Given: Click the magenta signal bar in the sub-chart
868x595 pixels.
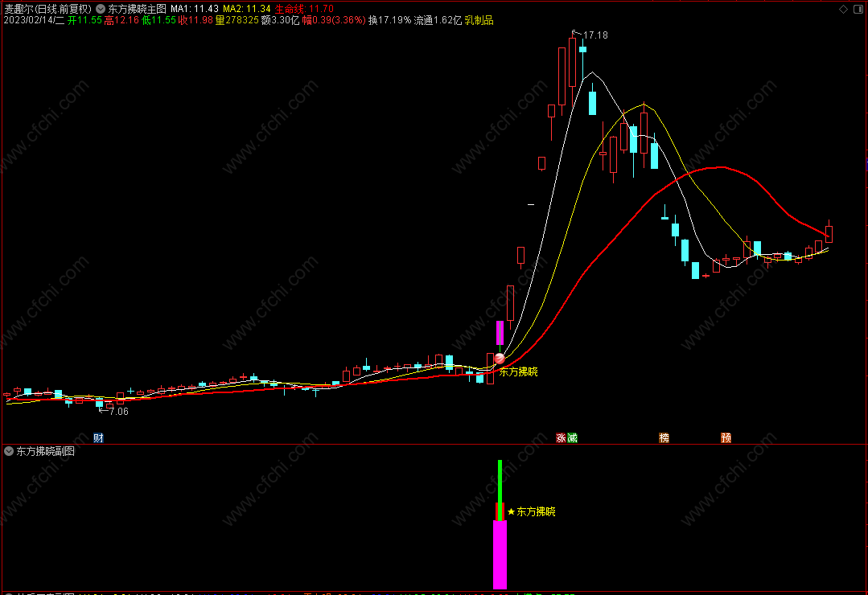Looking at the screenshot, I should pyautogui.click(x=500, y=555).
